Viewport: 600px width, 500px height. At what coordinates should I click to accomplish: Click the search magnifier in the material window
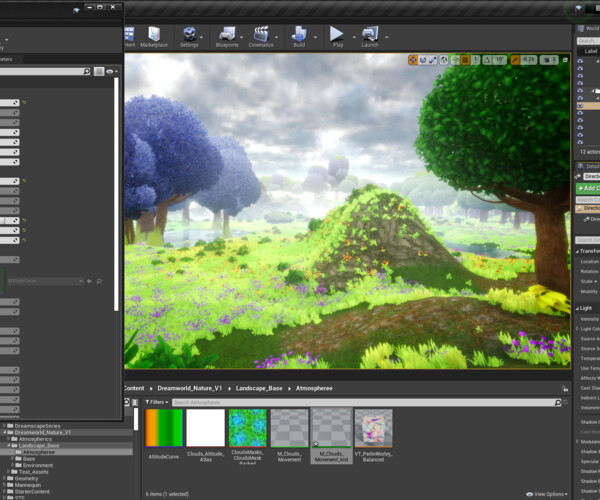pyautogui.click(x=87, y=72)
